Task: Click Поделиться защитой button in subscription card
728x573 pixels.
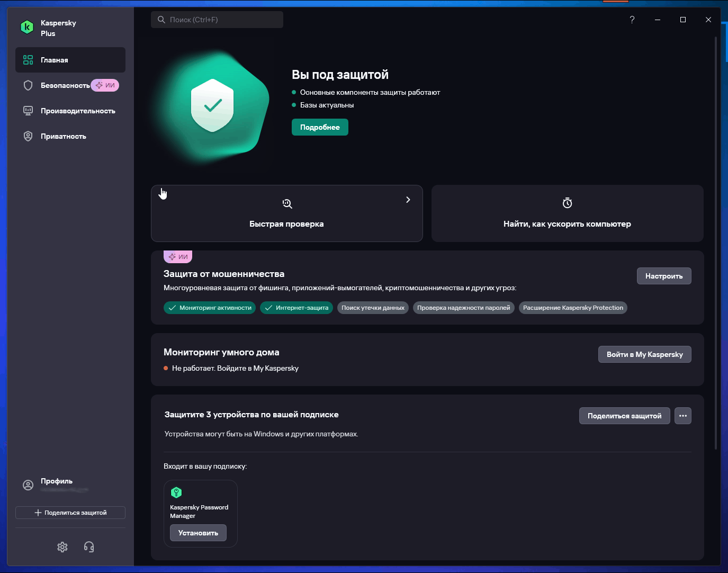Action: coord(625,416)
